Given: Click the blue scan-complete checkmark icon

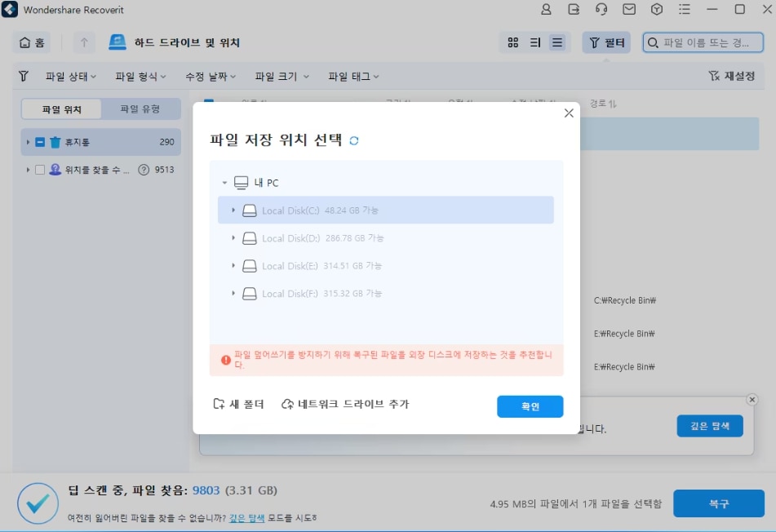Looking at the screenshot, I should click(38, 503).
